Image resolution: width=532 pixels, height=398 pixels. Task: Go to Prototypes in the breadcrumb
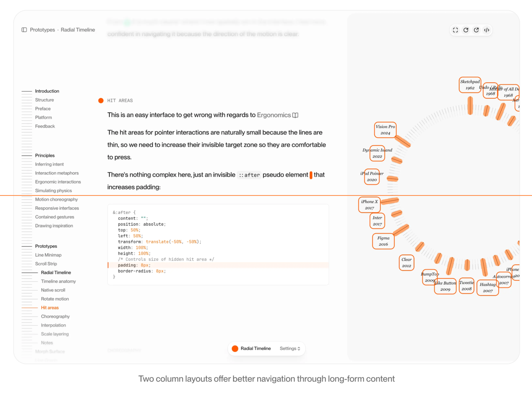[x=42, y=30]
